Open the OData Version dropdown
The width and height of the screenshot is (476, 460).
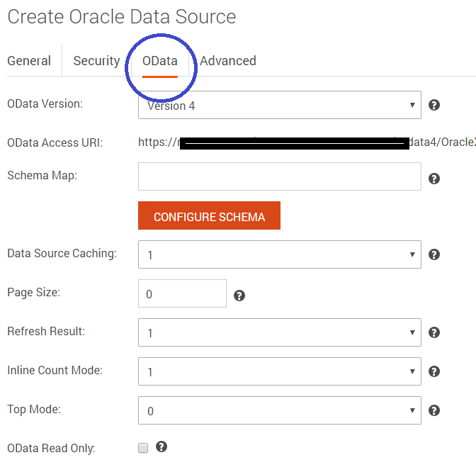[x=279, y=105]
